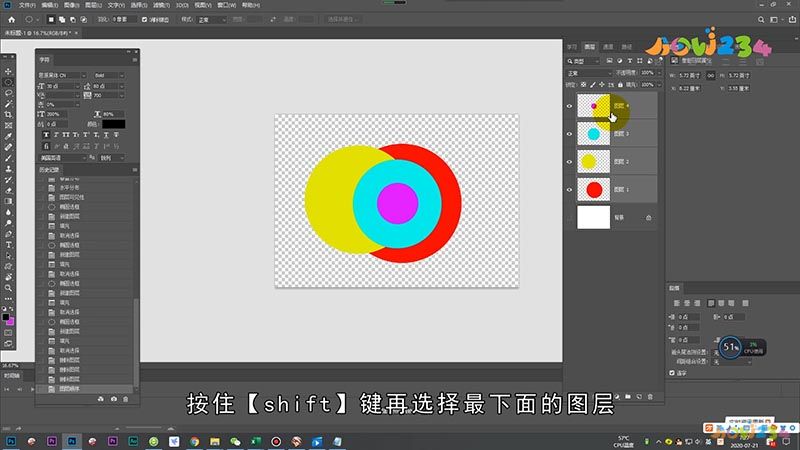The image size is (800, 450).
Task: Click the Select and Mask button
Action: (342, 19)
